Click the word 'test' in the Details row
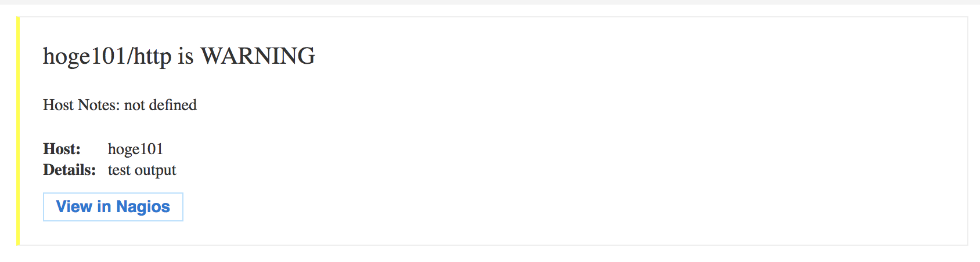 [118, 170]
